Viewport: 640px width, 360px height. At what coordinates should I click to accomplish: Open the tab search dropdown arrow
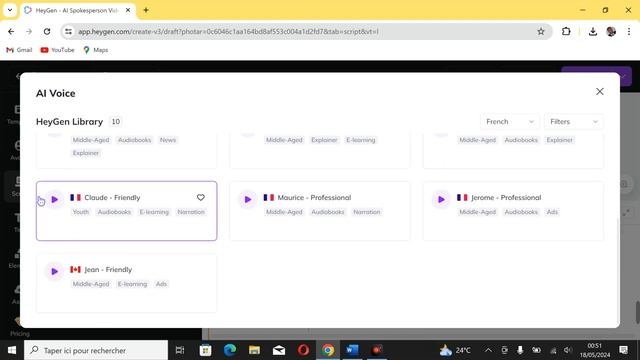pyautogui.click(x=10, y=10)
